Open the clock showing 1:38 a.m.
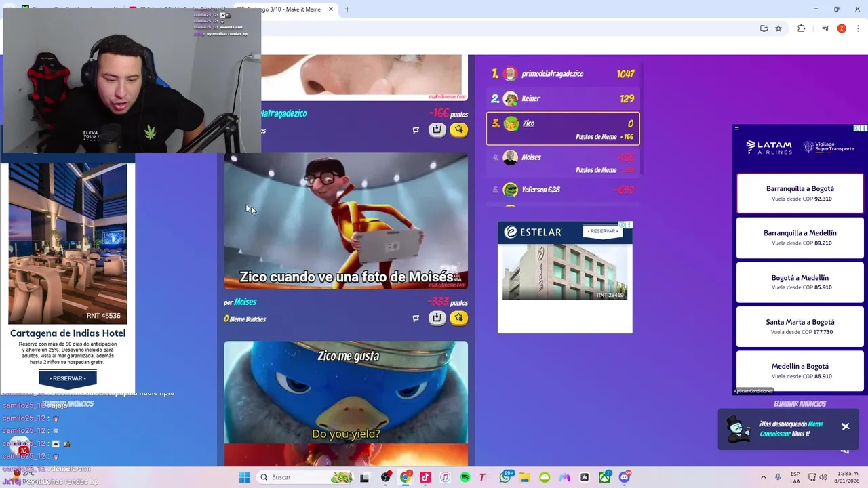The height and width of the screenshot is (488, 868). click(848, 477)
